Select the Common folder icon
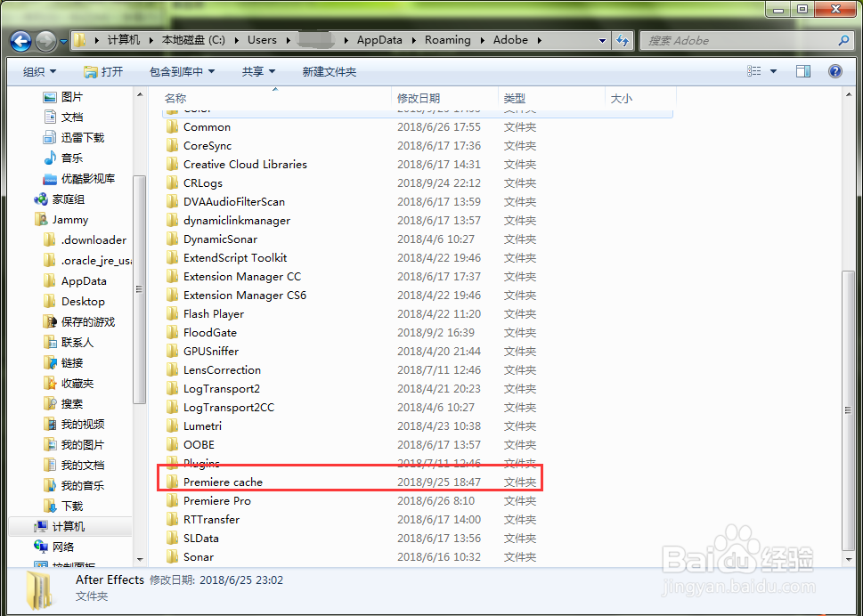 (172, 127)
